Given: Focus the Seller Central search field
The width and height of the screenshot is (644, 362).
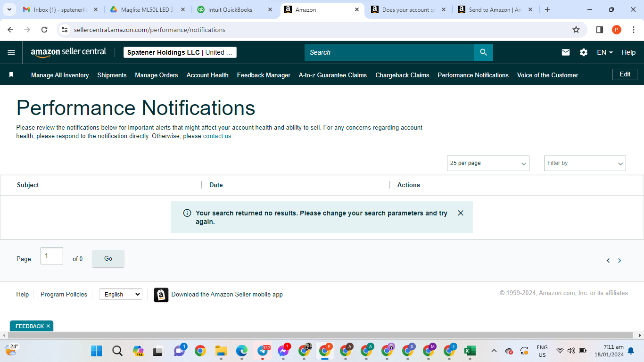Looking at the screenshot, I should tap(389, 52).
